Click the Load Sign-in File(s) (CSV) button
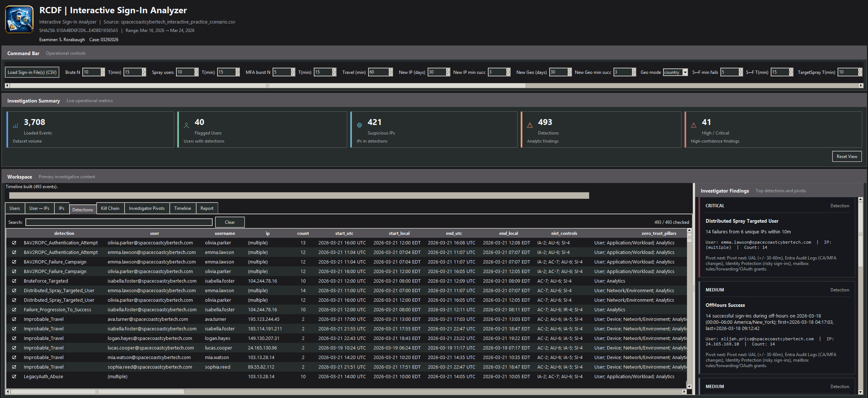The width and height of the screenshot is (868, 398). click(32, 72)
